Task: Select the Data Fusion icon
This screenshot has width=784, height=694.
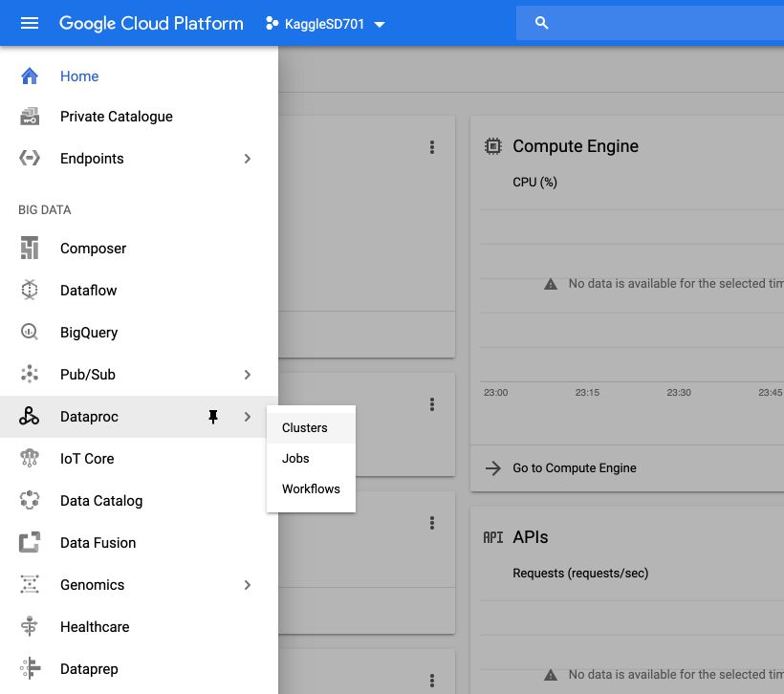Action: 30,543
